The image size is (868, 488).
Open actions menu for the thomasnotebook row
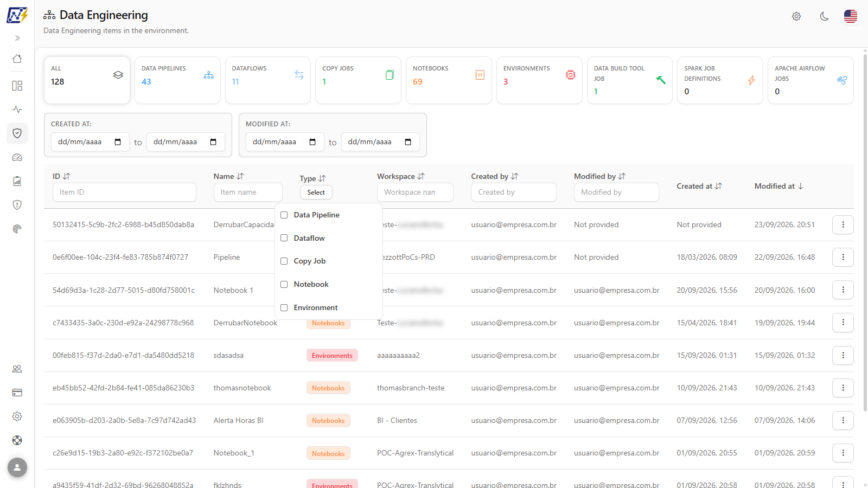843,388
